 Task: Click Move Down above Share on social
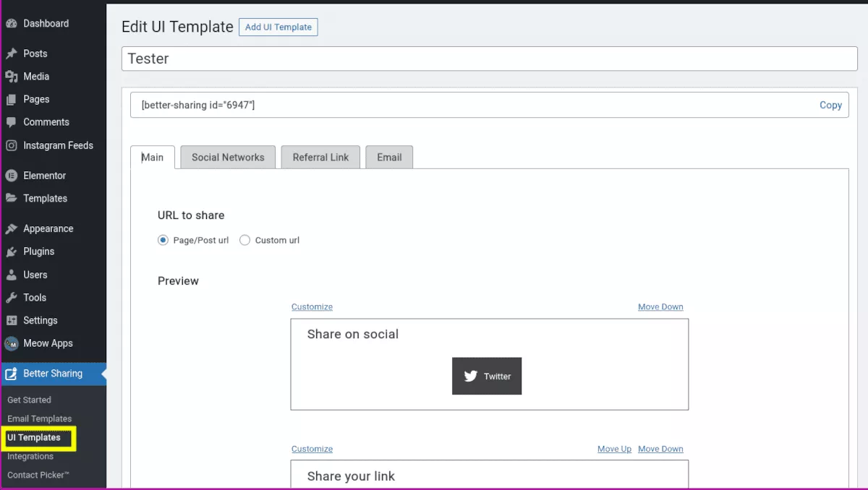660,307
